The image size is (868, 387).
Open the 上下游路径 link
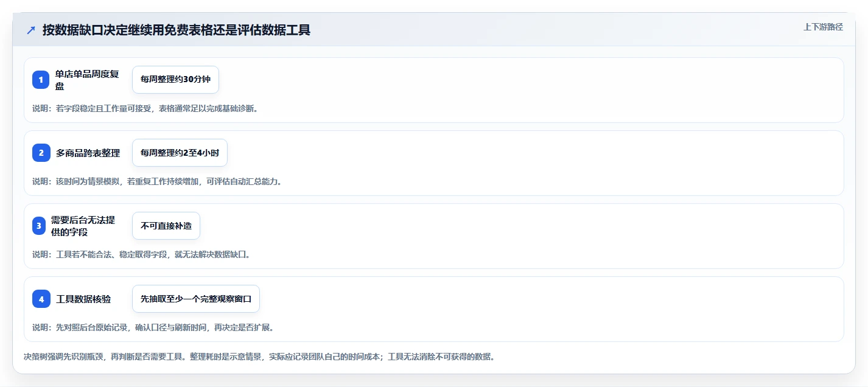pos(823,27)
